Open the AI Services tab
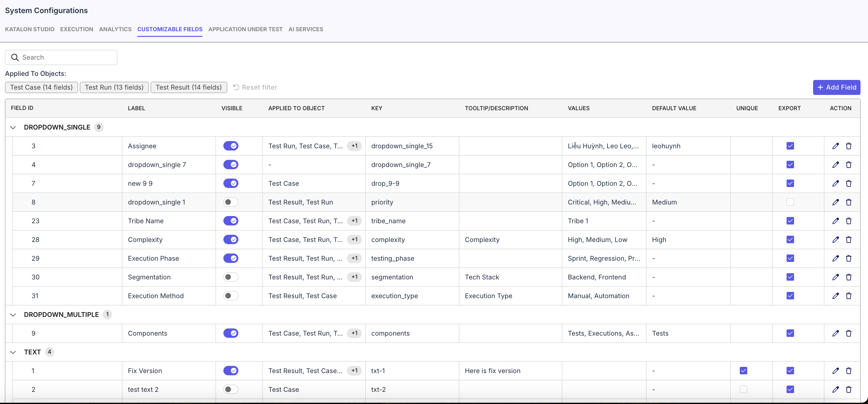868x404 pixels. coord(305,29)
